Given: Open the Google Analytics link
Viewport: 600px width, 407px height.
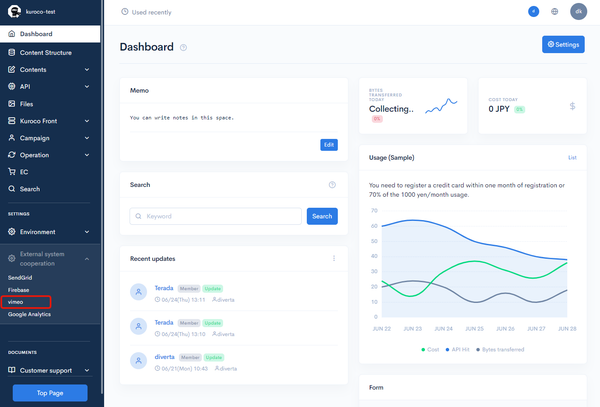Looking at the screenshot, I should (29, 314).
